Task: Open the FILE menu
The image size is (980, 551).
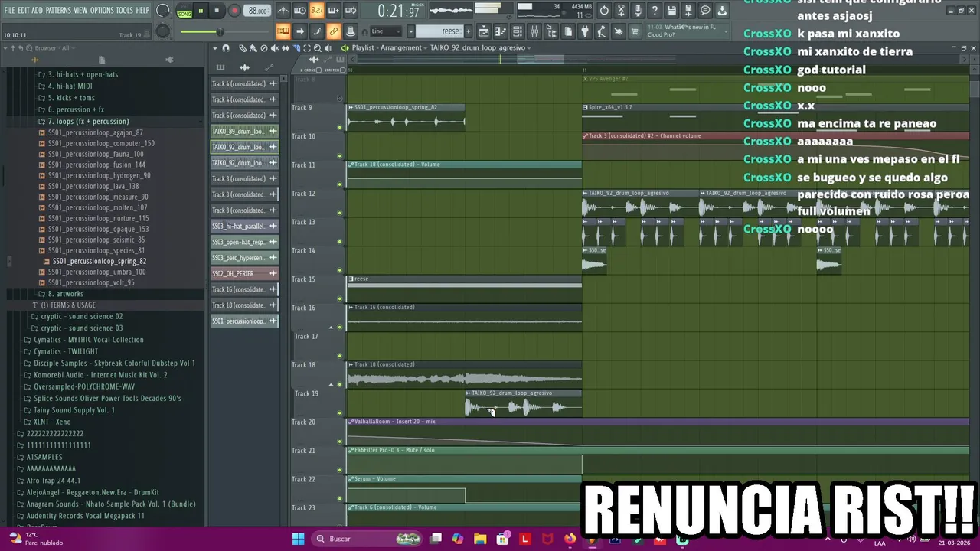Action: [9, 10]
